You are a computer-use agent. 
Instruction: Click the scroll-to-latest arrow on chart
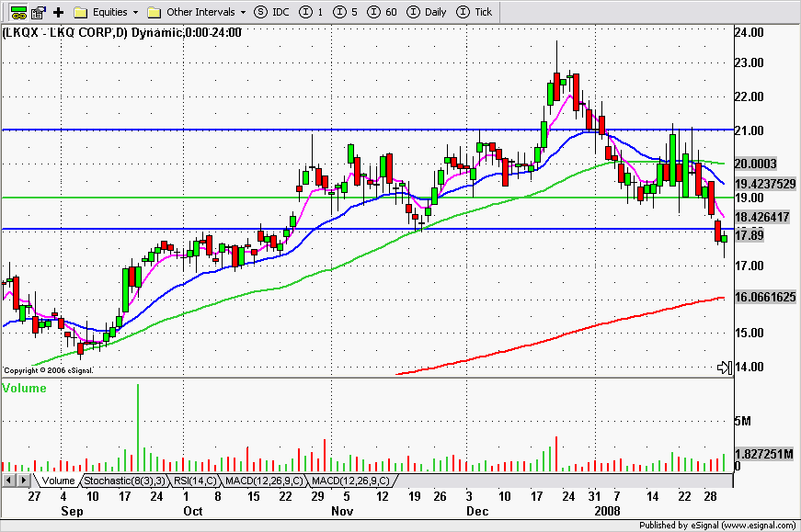coord(725,368)
